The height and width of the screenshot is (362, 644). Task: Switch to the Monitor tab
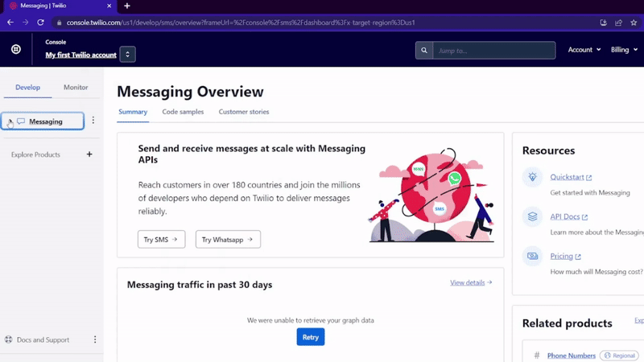coord(76,87)
